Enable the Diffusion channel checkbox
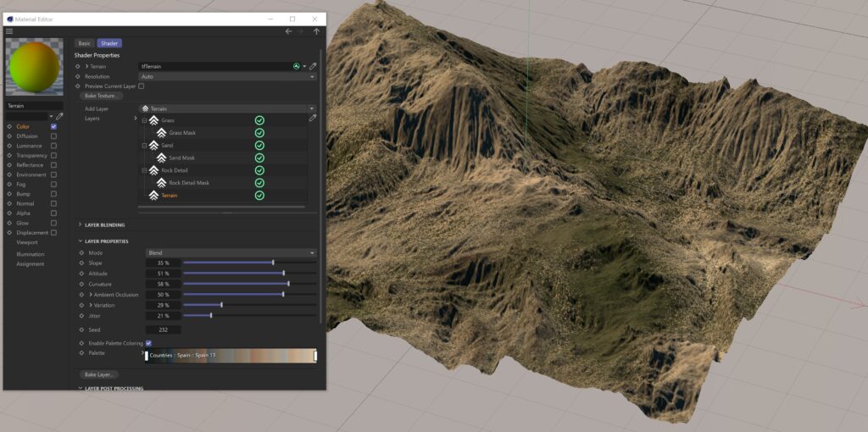Image resolution: width=868 pixels, height=432 pixels. pos(53,136)
